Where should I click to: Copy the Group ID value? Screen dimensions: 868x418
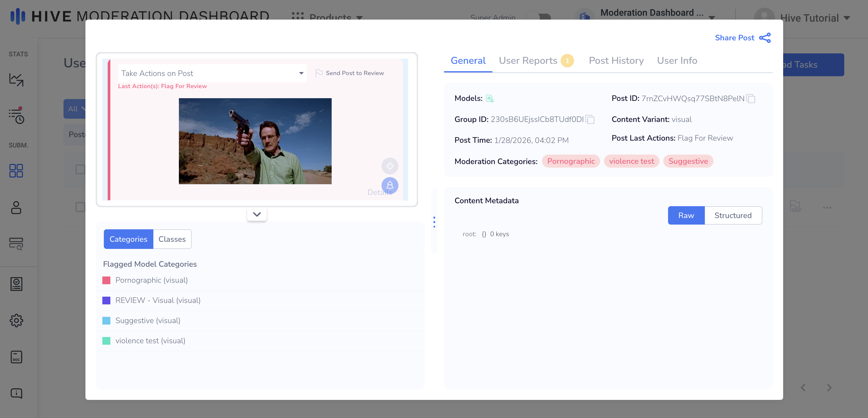(590, 120)
